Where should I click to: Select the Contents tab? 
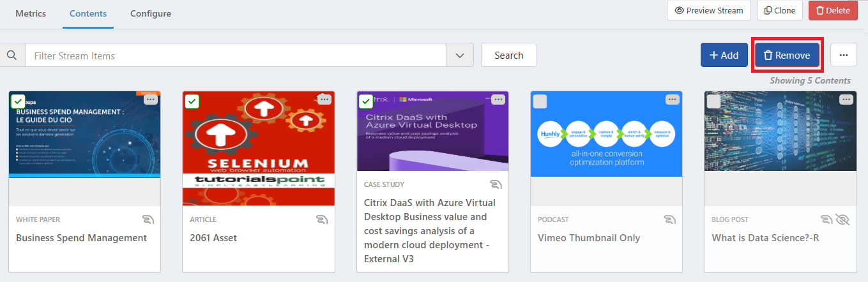click(88, 13)
